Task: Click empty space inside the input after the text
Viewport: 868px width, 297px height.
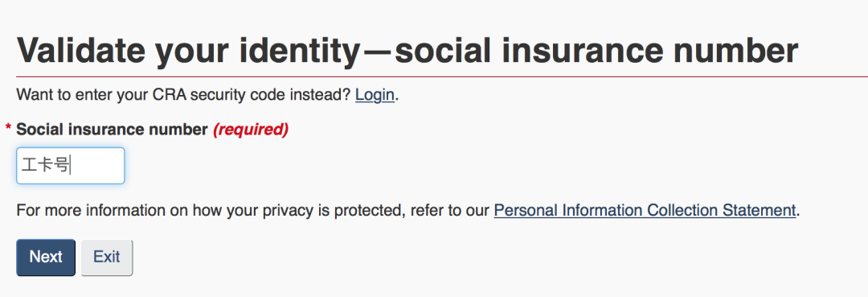Action: point(99,166)
